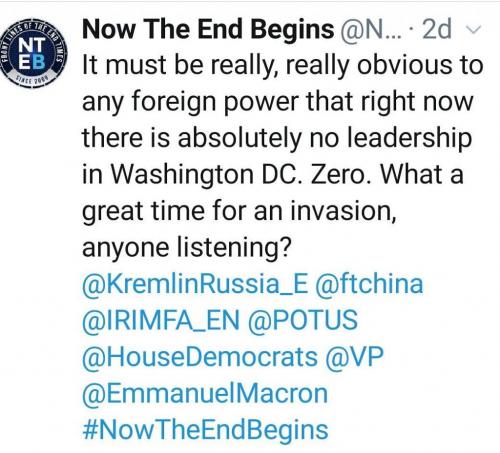This screenshot has height=453, width=500.
Task: Click the text 'any foreign power that right now'
Action: (x=278, y=101)
